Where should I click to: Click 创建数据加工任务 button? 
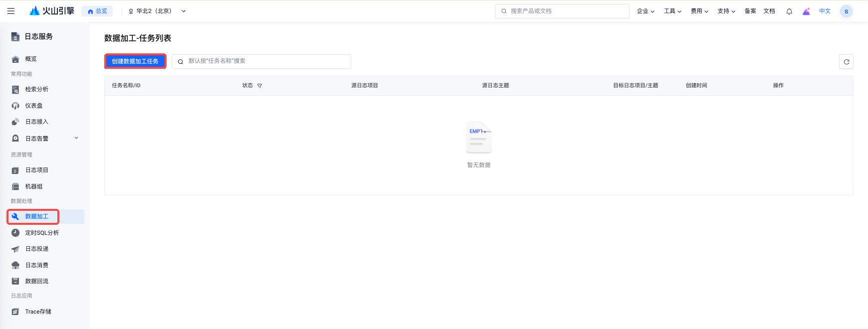(x=135, y=61)
